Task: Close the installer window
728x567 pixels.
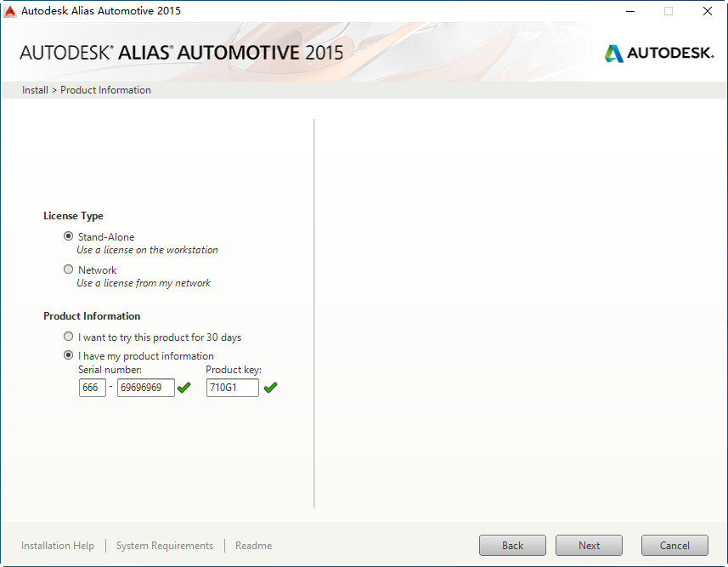Action: [707, 11]
